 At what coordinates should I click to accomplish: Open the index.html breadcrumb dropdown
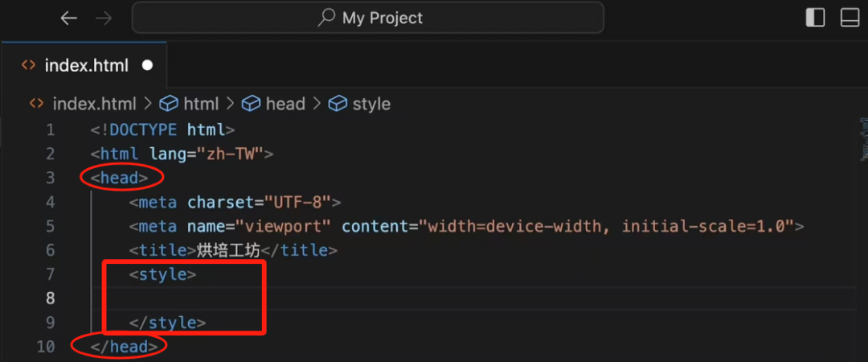[x=93, y=104]
